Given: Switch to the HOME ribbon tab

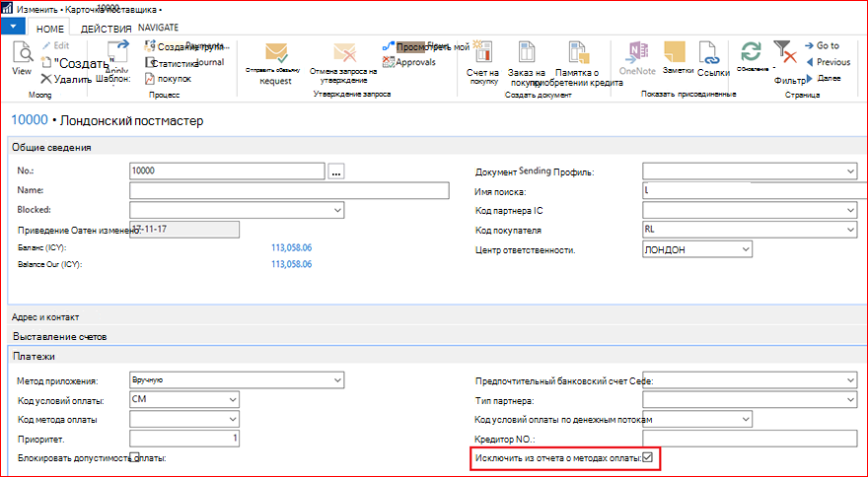Looking at the screenshot, I should coord(50,29).
